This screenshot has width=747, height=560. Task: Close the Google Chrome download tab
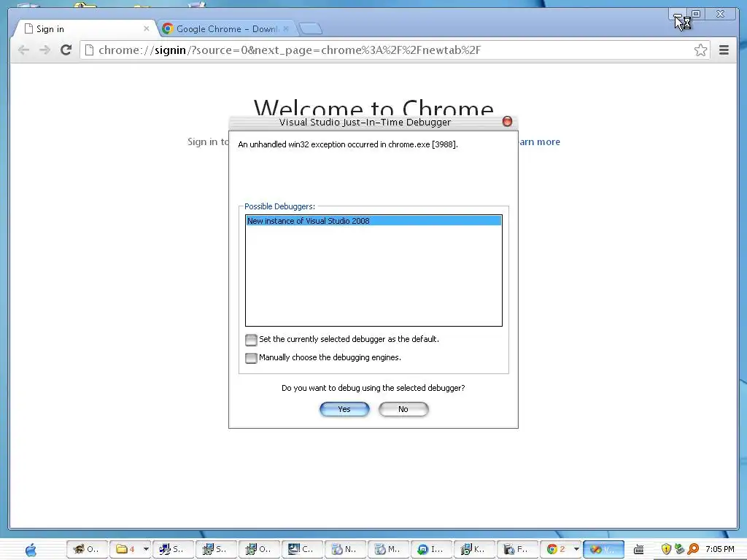[286, 28]
